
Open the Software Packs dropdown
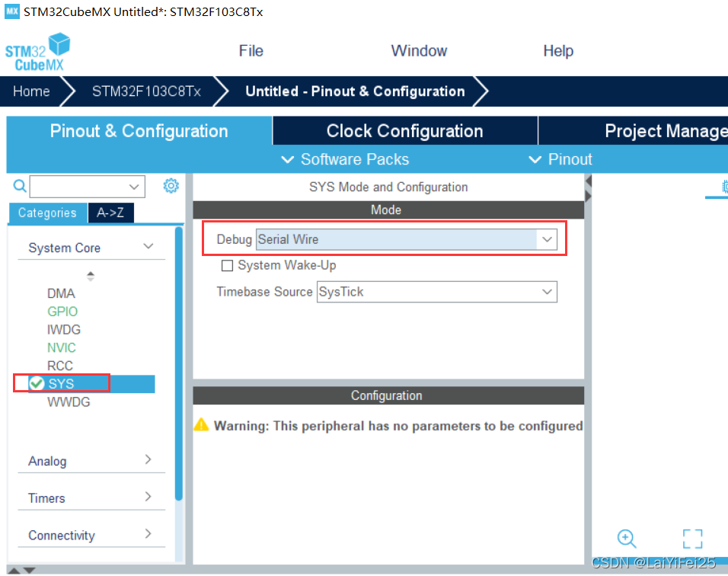coord(346,159)
